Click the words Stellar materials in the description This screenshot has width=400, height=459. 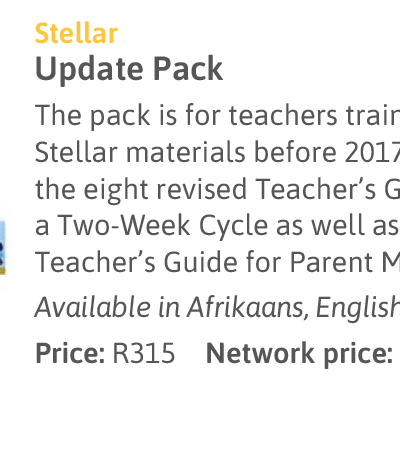click(x=140, y=152)
